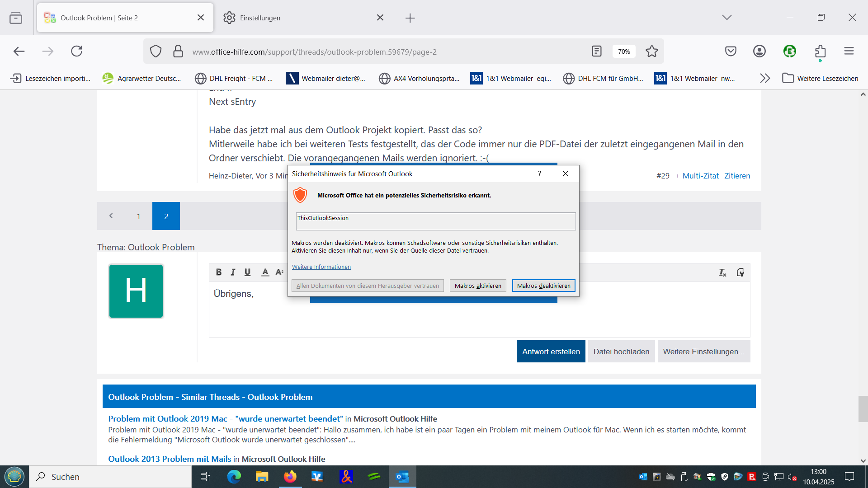
Task: Open the 1&1 Webmailer egi bookmark
Action: click(511, 78)
